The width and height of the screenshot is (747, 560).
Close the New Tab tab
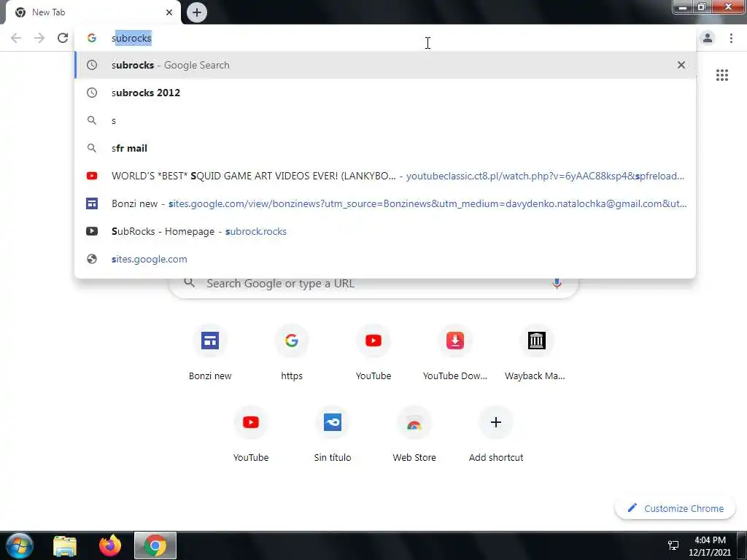(x=169, y=12)
